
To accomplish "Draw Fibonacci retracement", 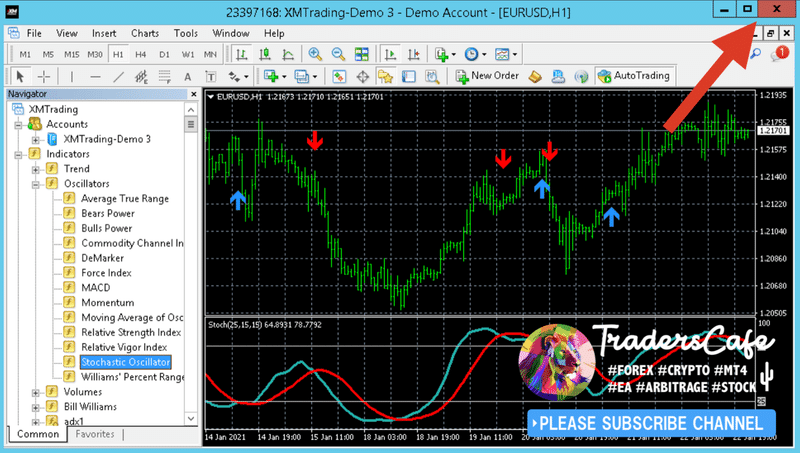I will (x=164, y=77).
